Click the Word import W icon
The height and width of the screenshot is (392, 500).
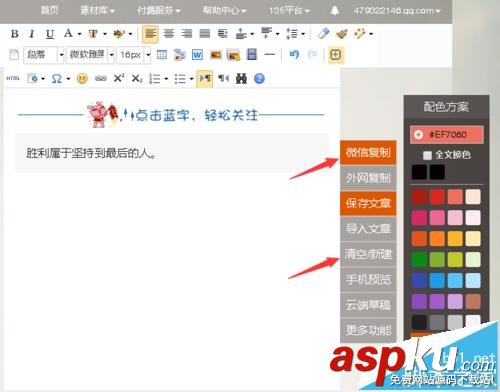[197, 55]
